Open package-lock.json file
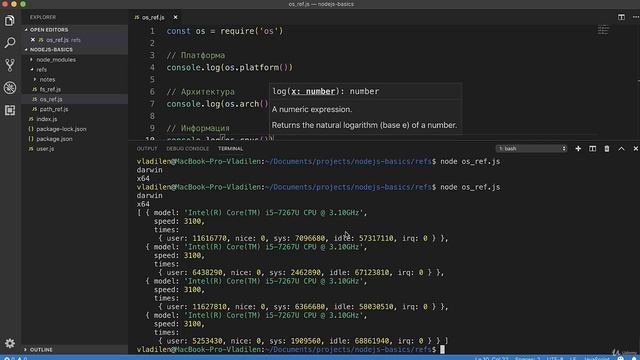This screenshot has height=360, width=640. pos(61,129)
